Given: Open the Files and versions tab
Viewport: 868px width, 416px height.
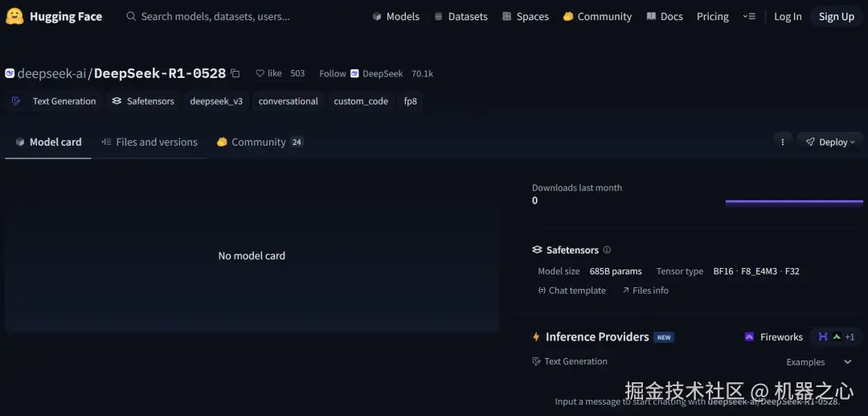Looking at the screenshot, I should click(149, 142).
